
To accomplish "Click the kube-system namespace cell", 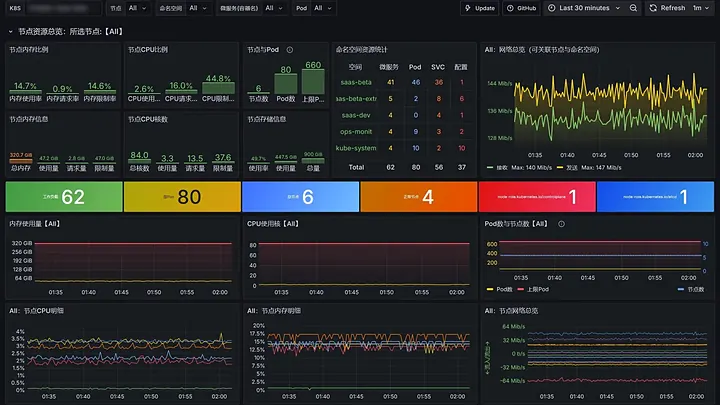I will click(356, 148).
